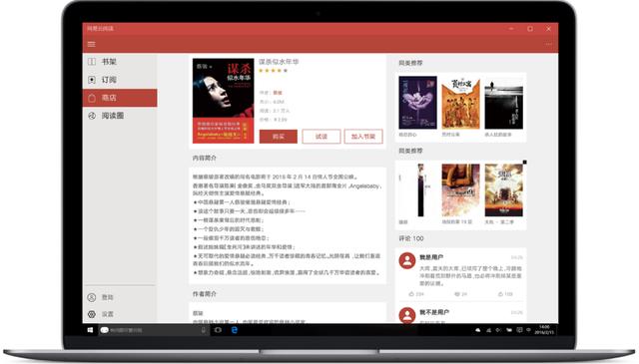Screen dimensions: 639x364
Task: Go to 书架 bookshelf in the sidebar
Action: pyautogui.click(x=120, y=62)
